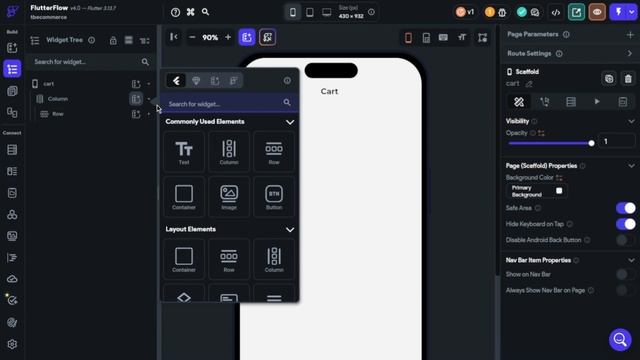Image resolution: width=640 pixels, height=360 pixels.
Task: Select the Widget Tree sidebar icon
Action: [x=12, y=69]
